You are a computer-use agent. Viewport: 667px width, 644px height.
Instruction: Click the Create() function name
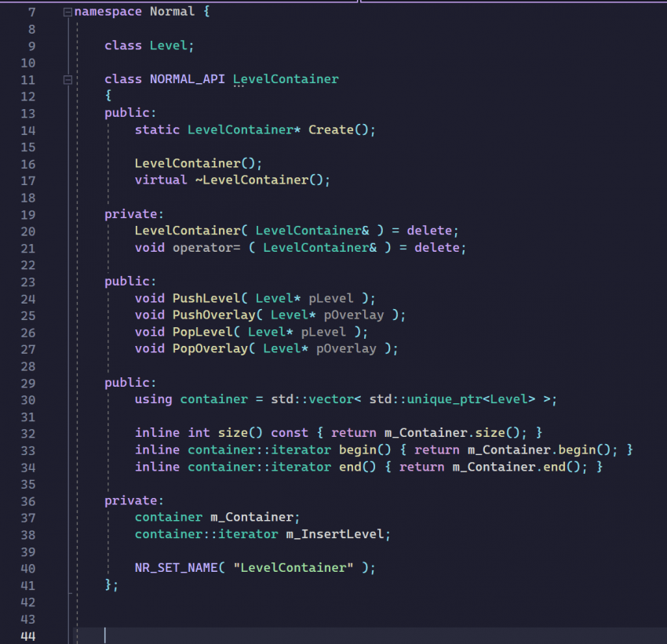(331, 129)
